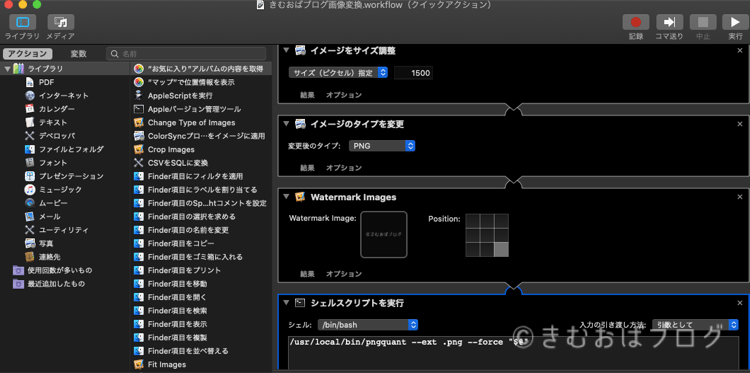750x373 pixels.
Task: Select the ファイルとフォルダ category
Action: [71, 149]
